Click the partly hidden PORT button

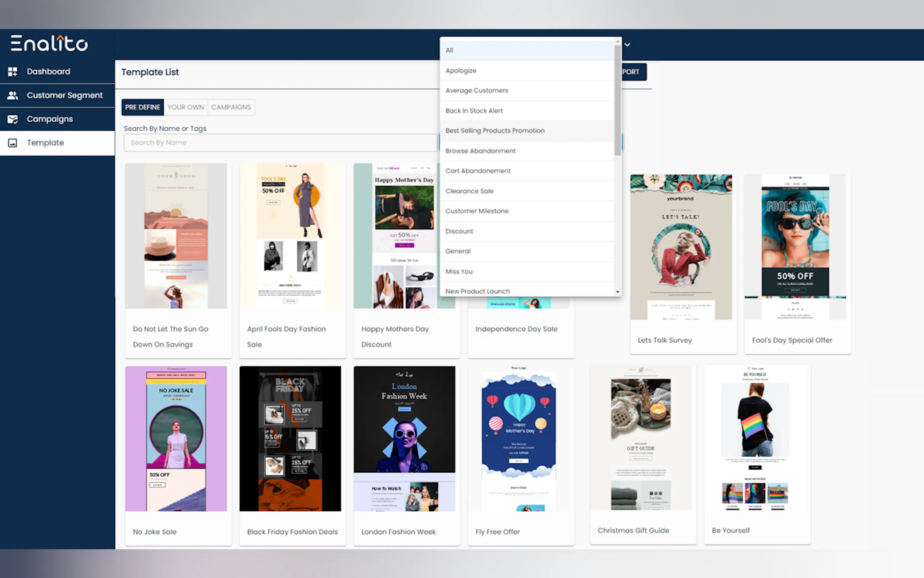[x=634, y=72]
